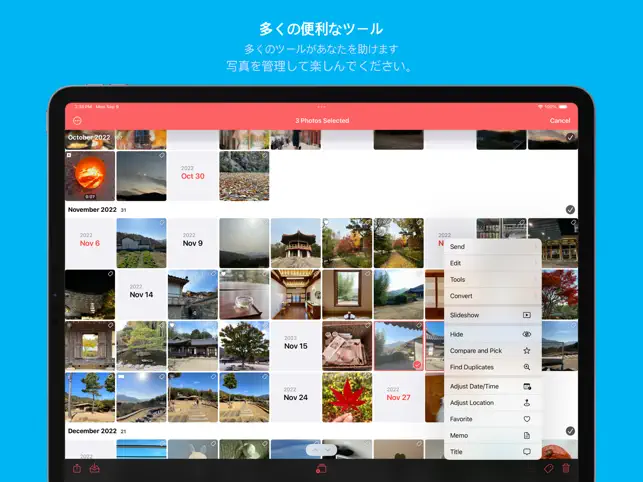Open the ellipsis more-options button
The height and width of the screenshot is (482, 643).
(77, 121)
